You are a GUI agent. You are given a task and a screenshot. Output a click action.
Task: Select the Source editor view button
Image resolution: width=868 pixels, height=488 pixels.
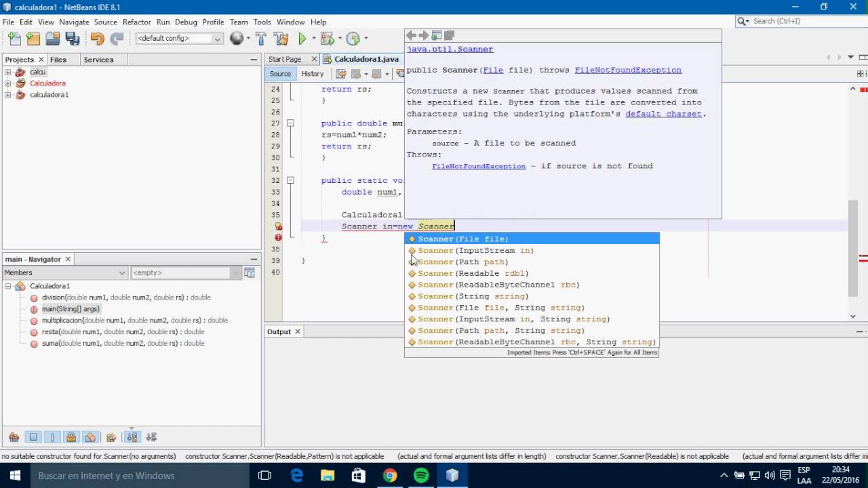[280, 74]
